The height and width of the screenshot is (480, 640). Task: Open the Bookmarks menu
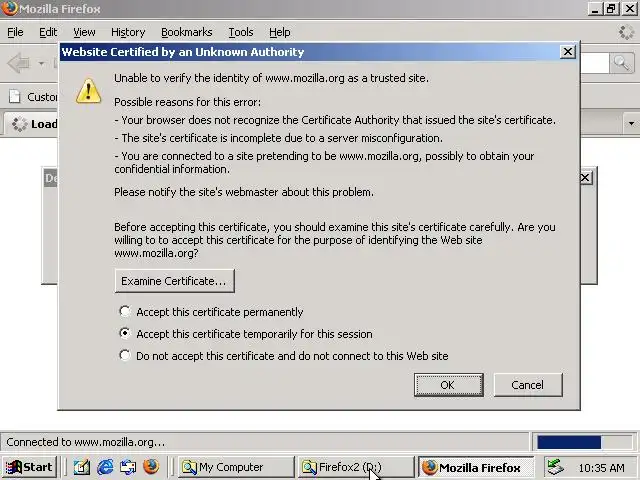click(187, 32)
